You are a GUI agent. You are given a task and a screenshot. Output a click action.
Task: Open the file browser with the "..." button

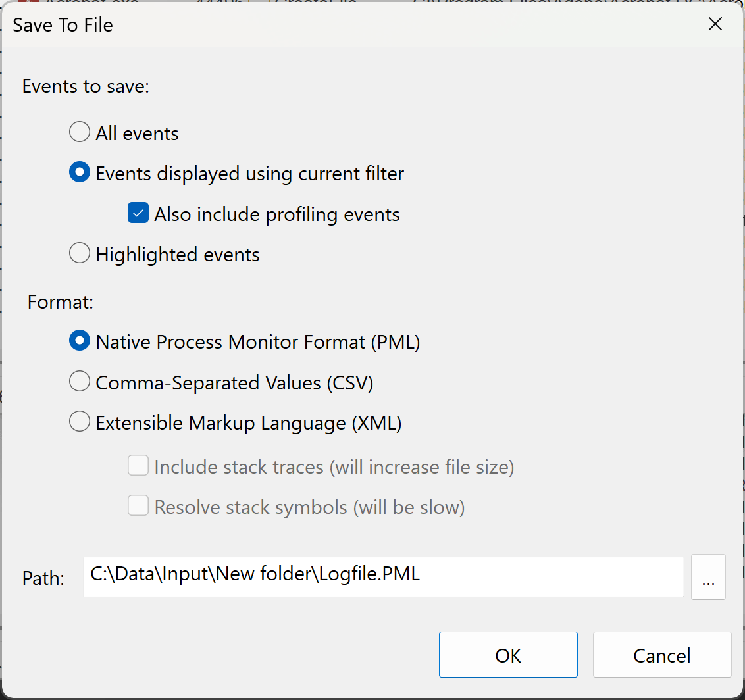click(708, 577)
